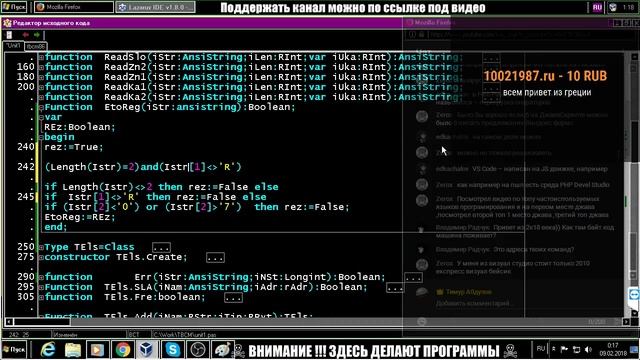Click the rez:=True; code line
640x360 pixels.
pos(74,147)
